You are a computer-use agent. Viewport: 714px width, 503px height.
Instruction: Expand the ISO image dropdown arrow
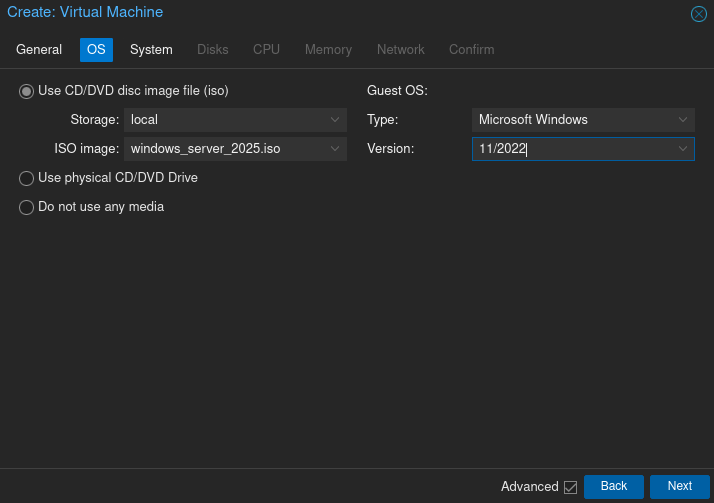335,149
